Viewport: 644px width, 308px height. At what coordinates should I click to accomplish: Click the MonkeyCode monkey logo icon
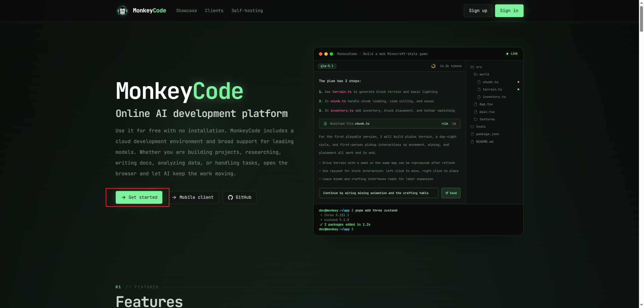pos(122,11)
